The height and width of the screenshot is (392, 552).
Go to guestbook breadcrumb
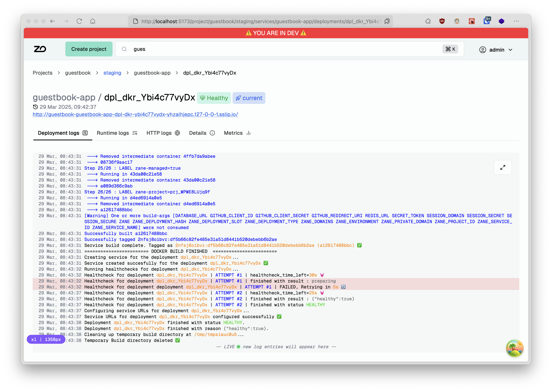[x=78, y=73]
